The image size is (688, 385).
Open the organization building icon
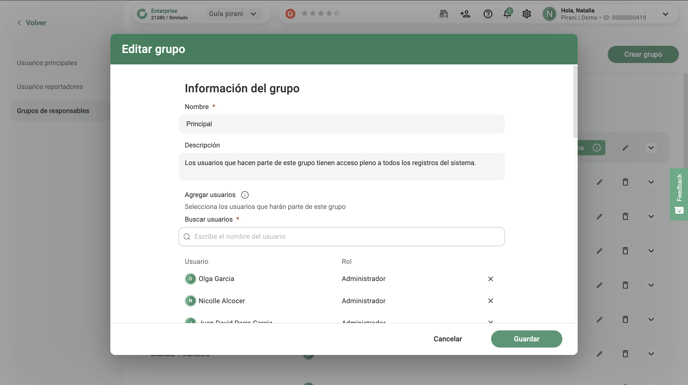click(x=444, y=14)
